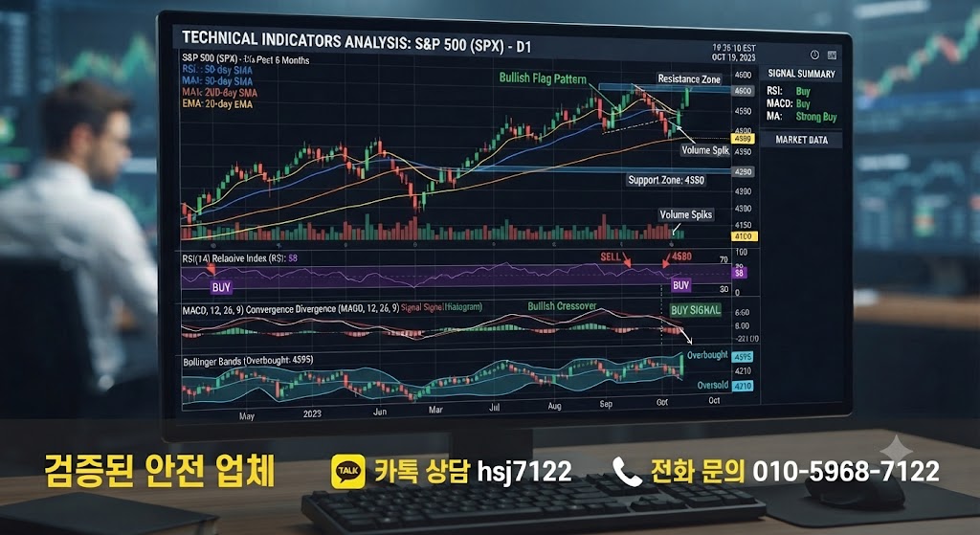Open the MARKET DATA panel header
Image resolution: width=980 pixels, height=535 pixels.
(x=801, y=140)
